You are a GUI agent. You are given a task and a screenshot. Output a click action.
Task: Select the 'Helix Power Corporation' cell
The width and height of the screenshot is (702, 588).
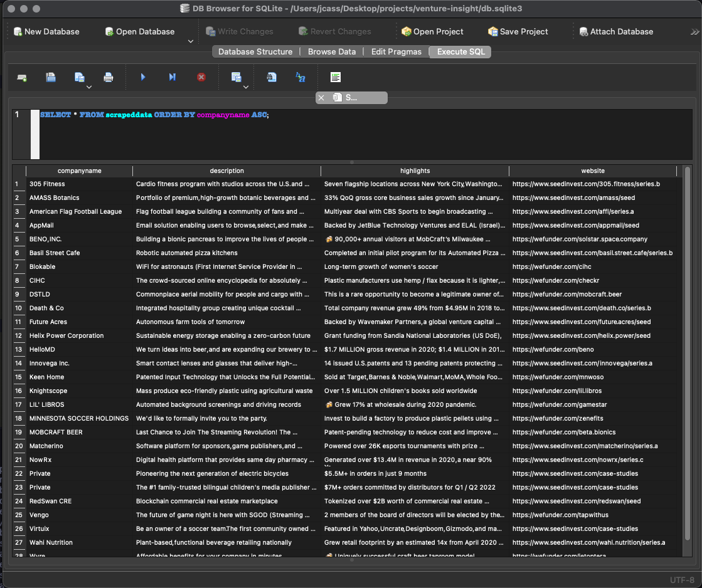coord(79,335)
